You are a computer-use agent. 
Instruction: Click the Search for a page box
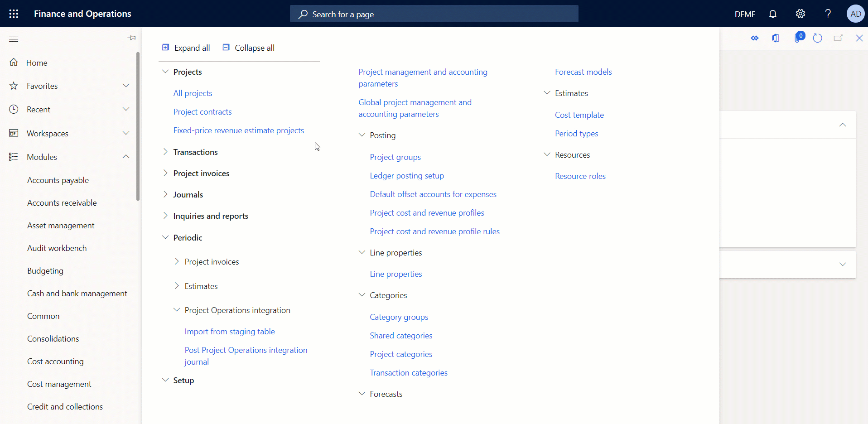[x=434, y=14]
